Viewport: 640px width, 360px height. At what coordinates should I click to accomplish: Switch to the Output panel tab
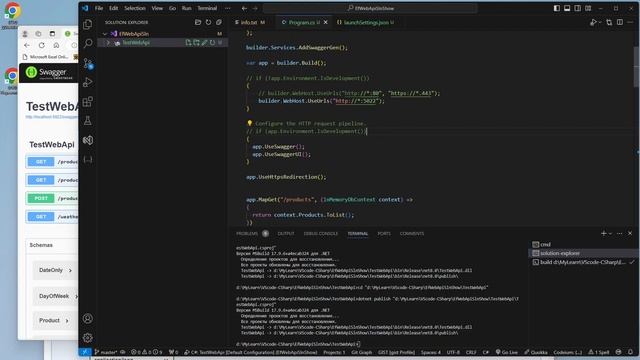click(x=286, y=233)
